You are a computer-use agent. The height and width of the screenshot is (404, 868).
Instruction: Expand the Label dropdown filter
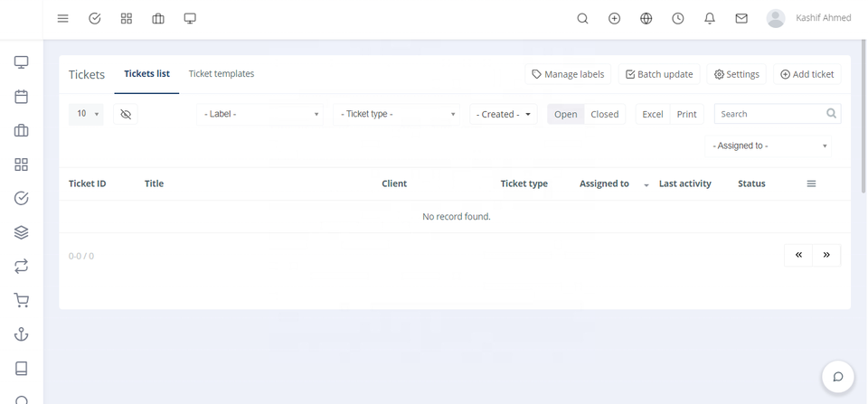[x=260, y=115]
